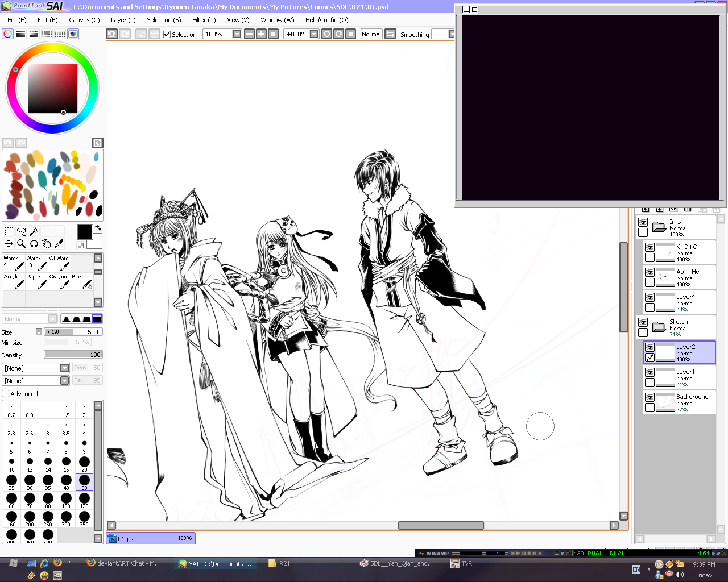This screenshot has width=728, height=582.
Task: Uncheck the Selection checkbox
Action: pos(167,34)
